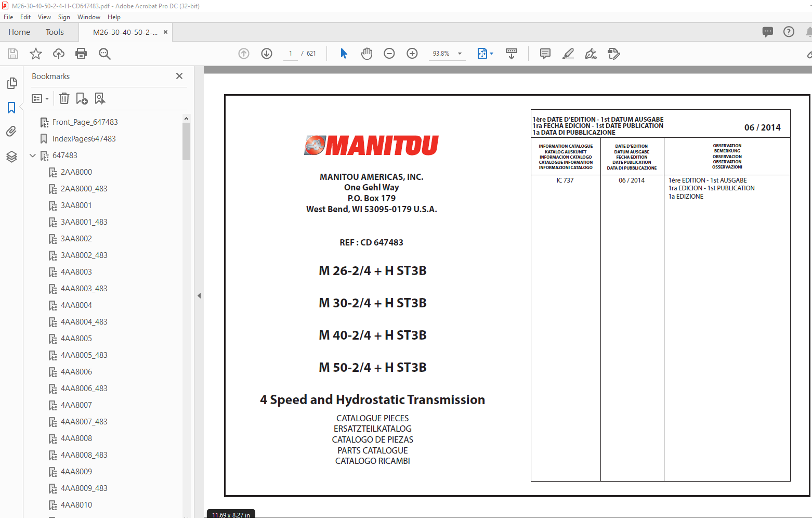The height and width of the screenshot is (518, 812).
Task: Click the Save file icon
Action: tap(13, 54)
